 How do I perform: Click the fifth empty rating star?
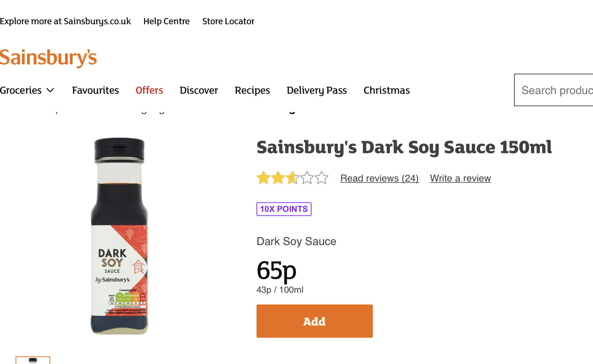point(321,178)
